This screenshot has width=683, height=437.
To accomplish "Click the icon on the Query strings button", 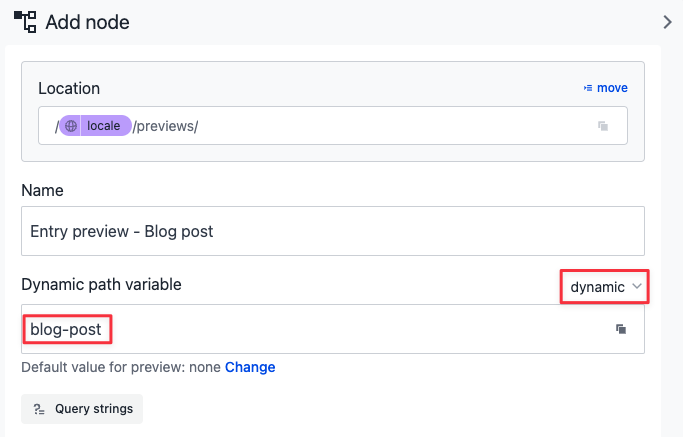I will click(x=39, y=409).
